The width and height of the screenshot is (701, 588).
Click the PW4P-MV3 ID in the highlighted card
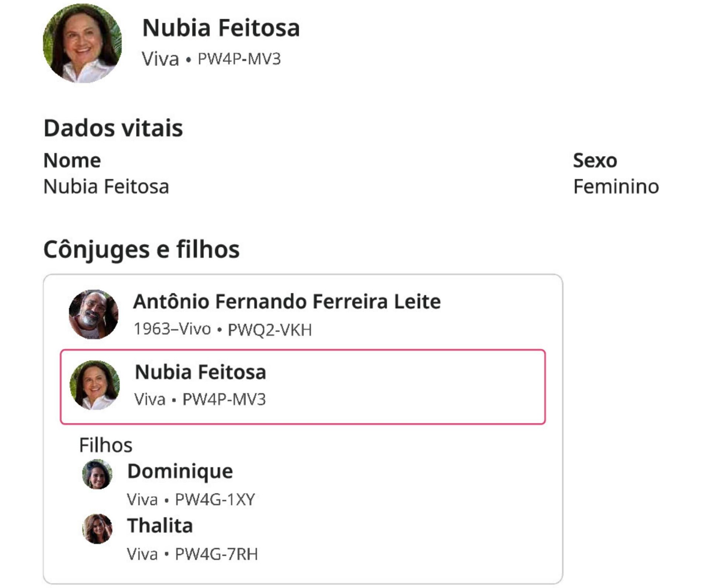(x=224, y=399)
